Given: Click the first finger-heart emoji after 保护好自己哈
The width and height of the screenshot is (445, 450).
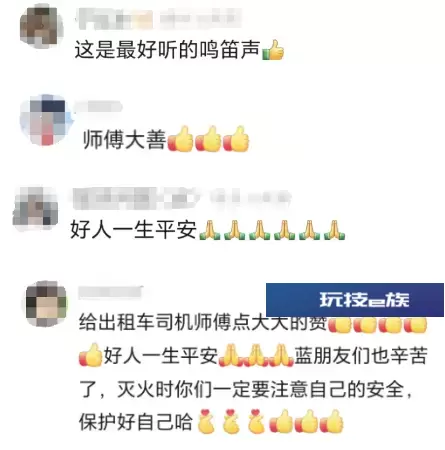Looking at the screenshot, I should click(206, 421).
